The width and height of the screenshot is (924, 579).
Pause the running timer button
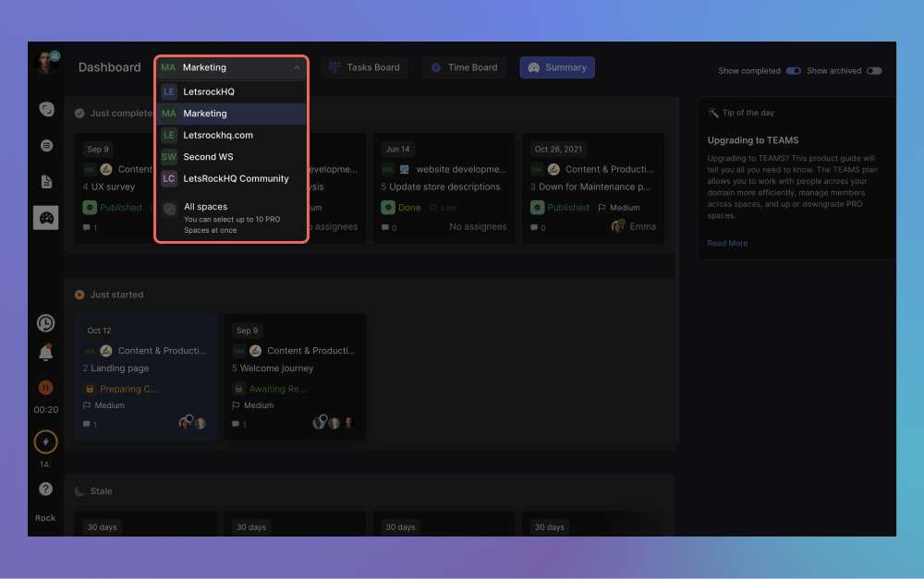tap(45, 388)
